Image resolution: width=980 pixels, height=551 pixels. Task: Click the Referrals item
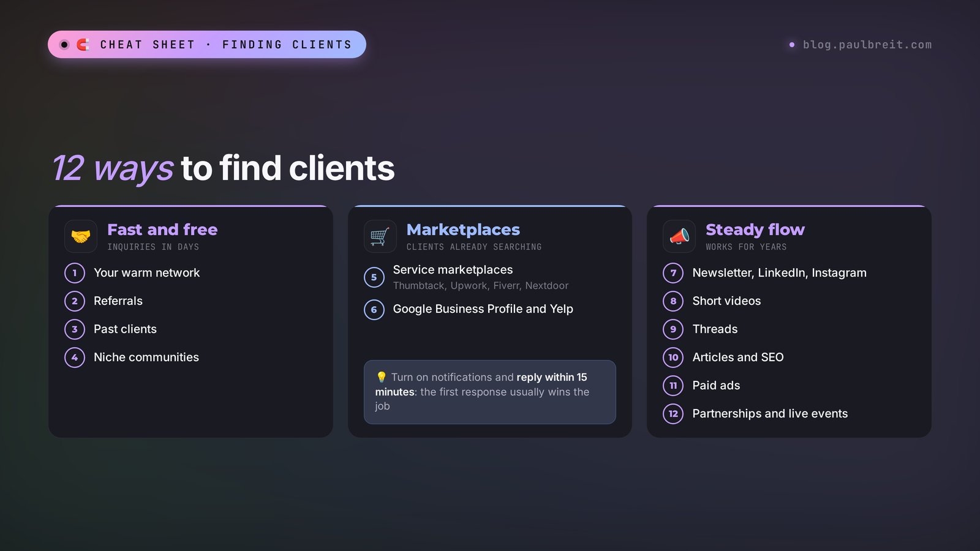click(x=118, y=301)
